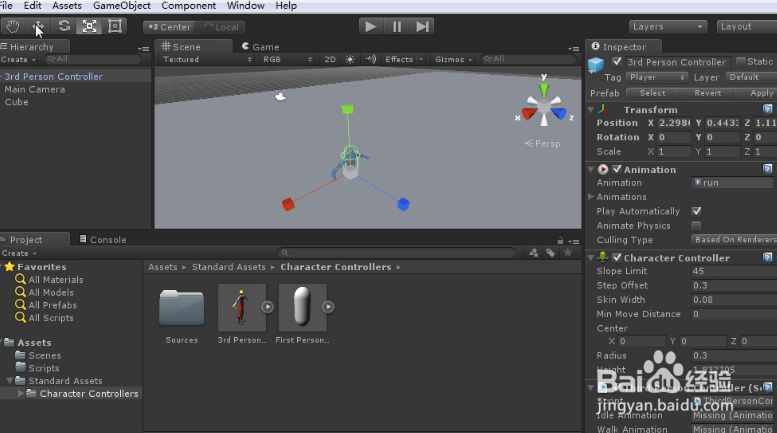Select All Materials favorite search
The image size is (777, 433).
coord(50,280)
